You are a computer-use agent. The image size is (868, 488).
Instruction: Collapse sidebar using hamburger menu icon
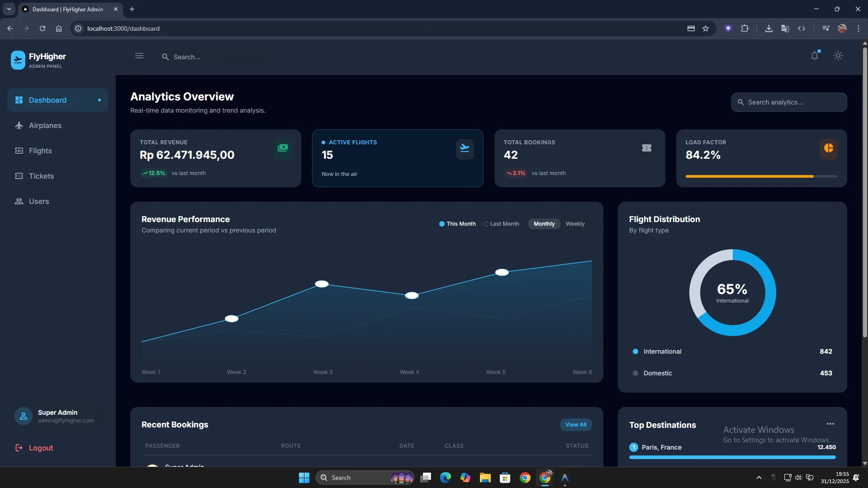(139, 56)
